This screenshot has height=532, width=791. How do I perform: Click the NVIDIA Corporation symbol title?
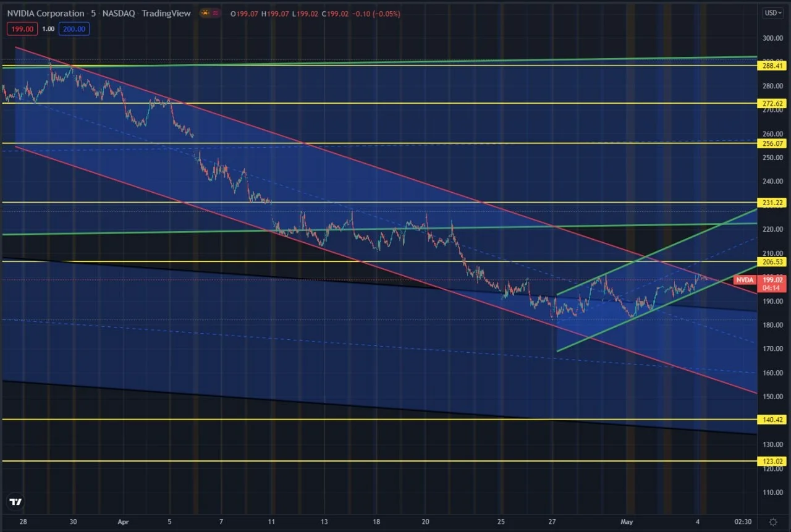coord(46,14)
